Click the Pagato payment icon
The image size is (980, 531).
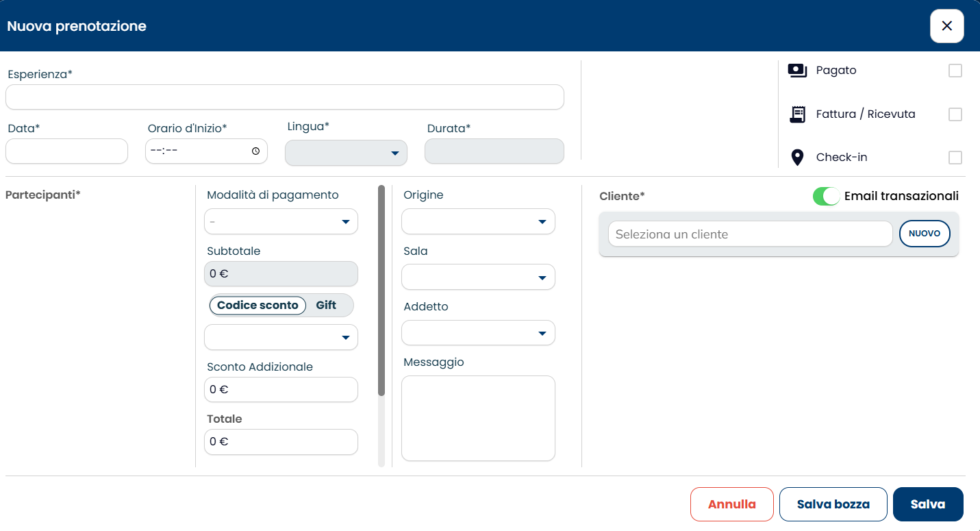pos(797,71)
